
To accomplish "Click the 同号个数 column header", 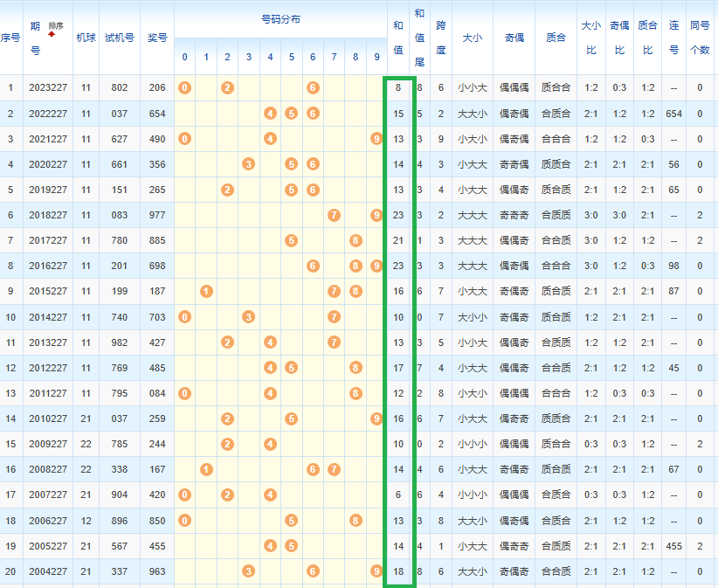I will coord(700,38).
